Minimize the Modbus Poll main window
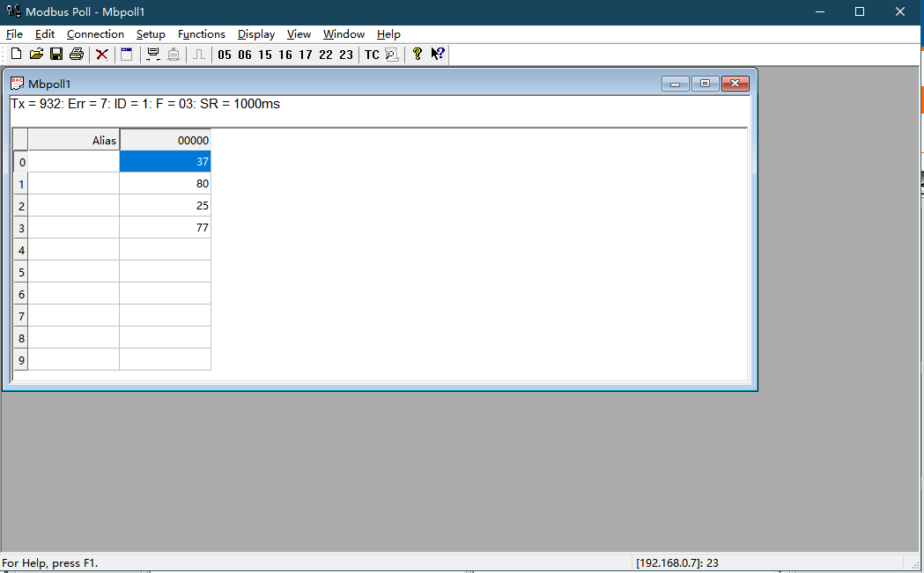The width and height of the screenshot is (924, 573). pos(820,11)
